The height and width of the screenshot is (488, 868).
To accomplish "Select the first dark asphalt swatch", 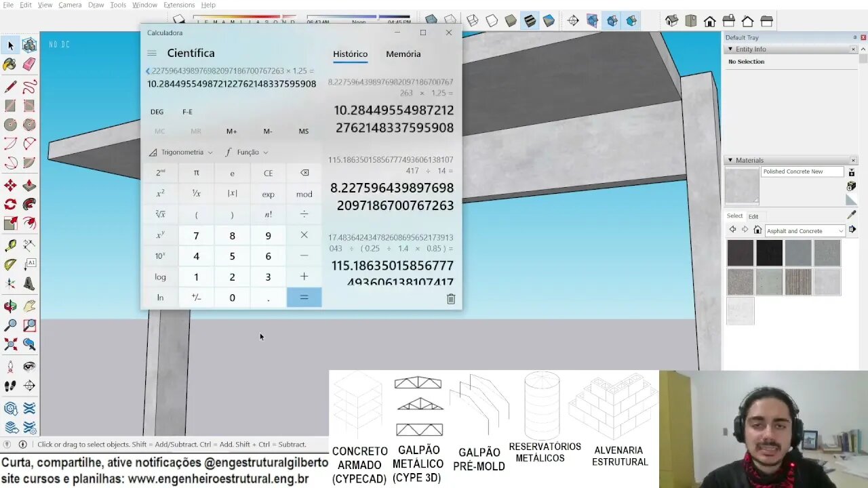I will point(740,253).
